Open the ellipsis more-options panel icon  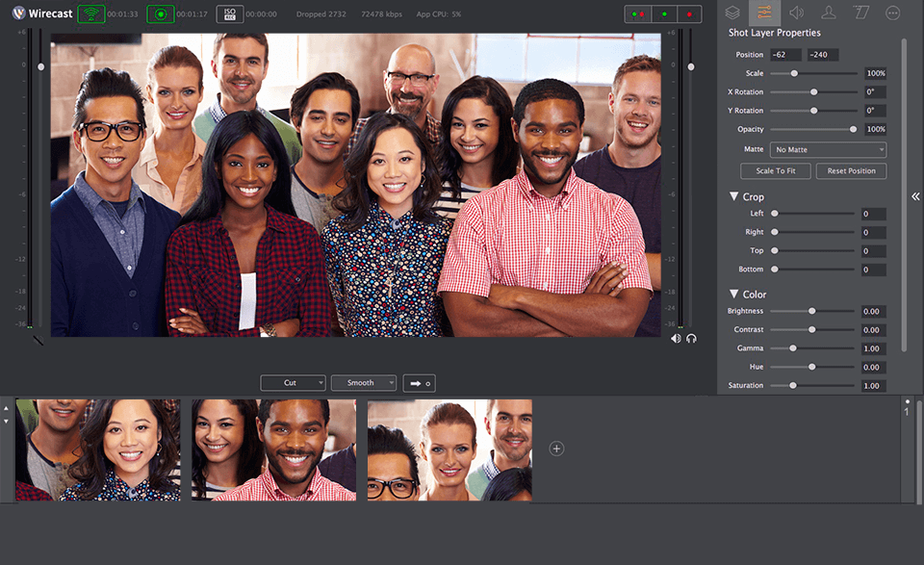click(893, 13)
